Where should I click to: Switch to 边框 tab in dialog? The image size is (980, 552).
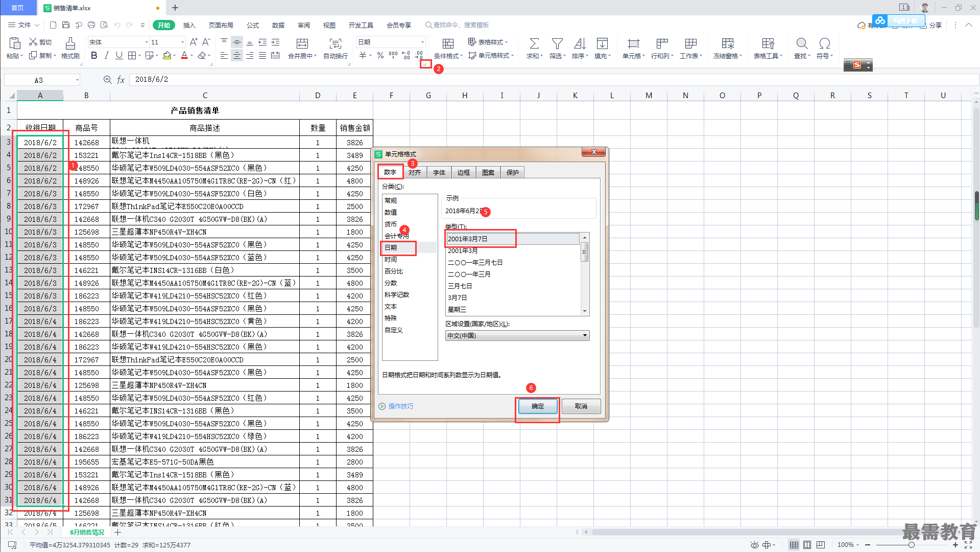point(464,172)
